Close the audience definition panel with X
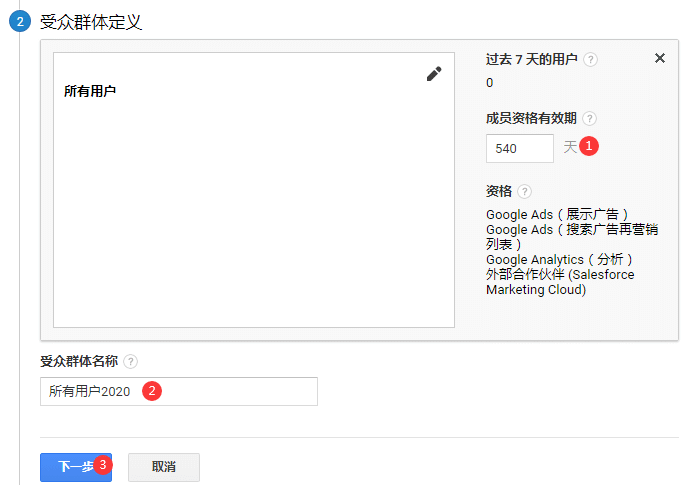Screen dimensions: 687x485 click(660, 58)
